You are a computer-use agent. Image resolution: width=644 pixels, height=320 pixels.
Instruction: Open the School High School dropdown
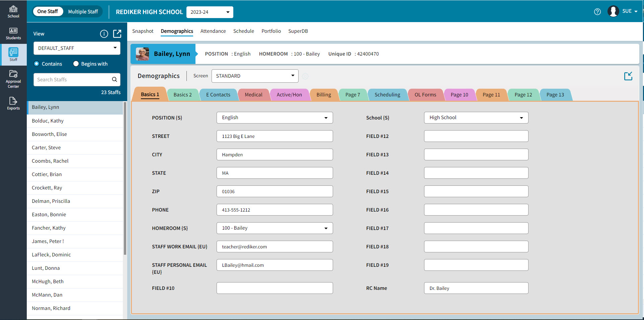(476, 117)
